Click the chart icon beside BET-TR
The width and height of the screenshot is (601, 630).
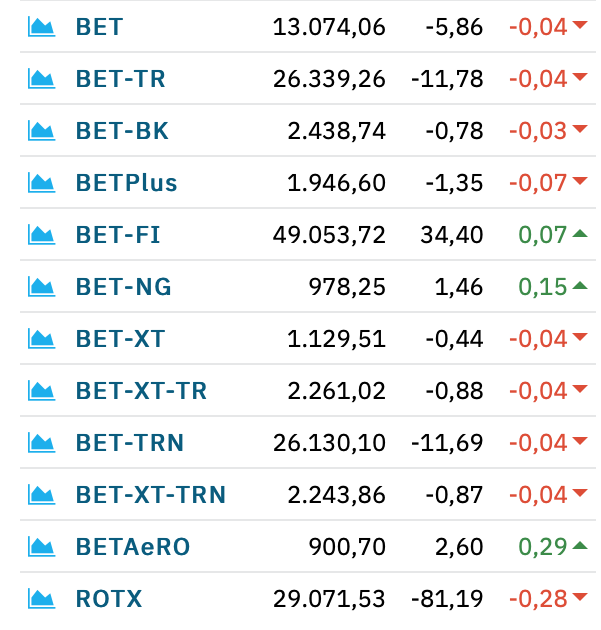(x=41, y=79)
